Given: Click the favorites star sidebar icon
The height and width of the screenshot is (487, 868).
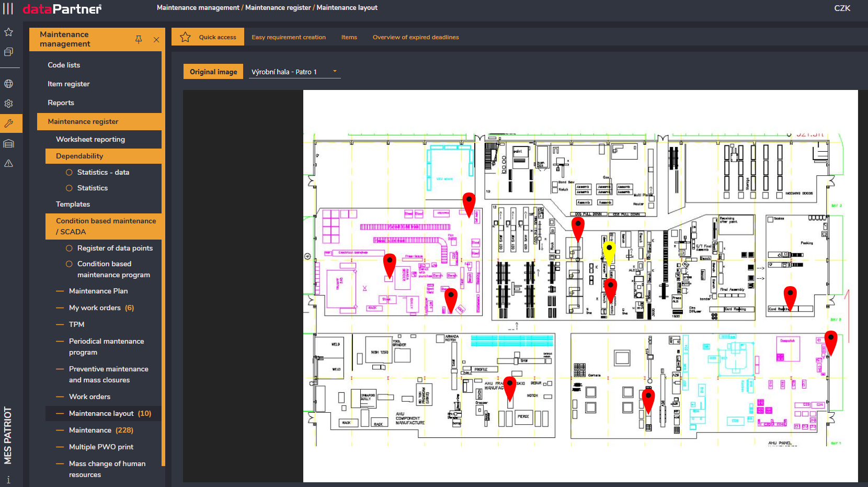Looking at the screenshot, I should point(8,32).
